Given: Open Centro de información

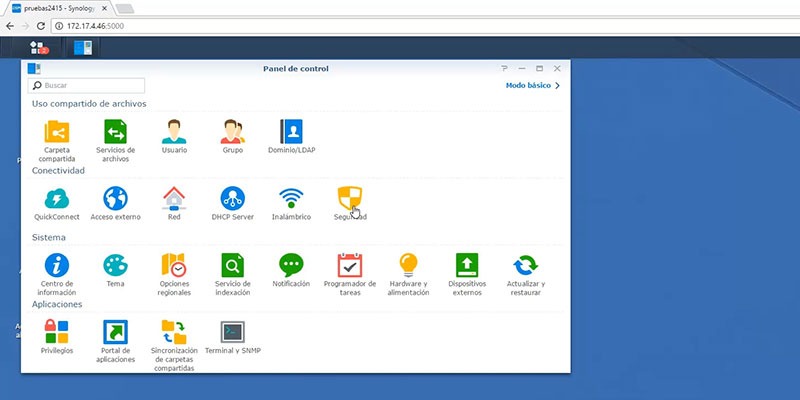Looking at the screenshot, I should coord(57,274).
